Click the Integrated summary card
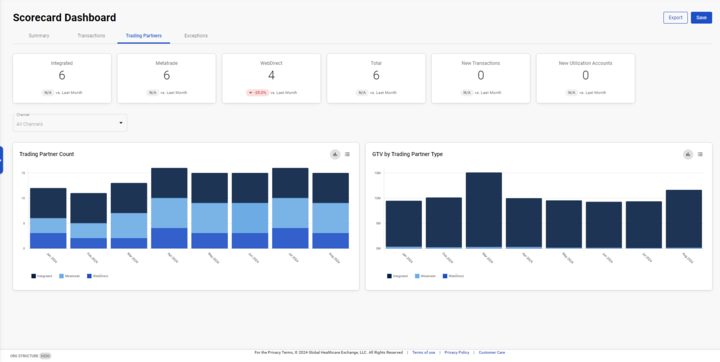Image resolution: width=720 pixels, height=362 pixels. pos(62,78)
